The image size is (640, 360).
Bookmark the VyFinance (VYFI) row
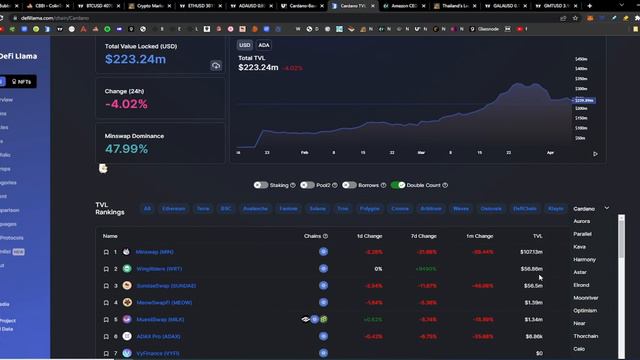106,353
